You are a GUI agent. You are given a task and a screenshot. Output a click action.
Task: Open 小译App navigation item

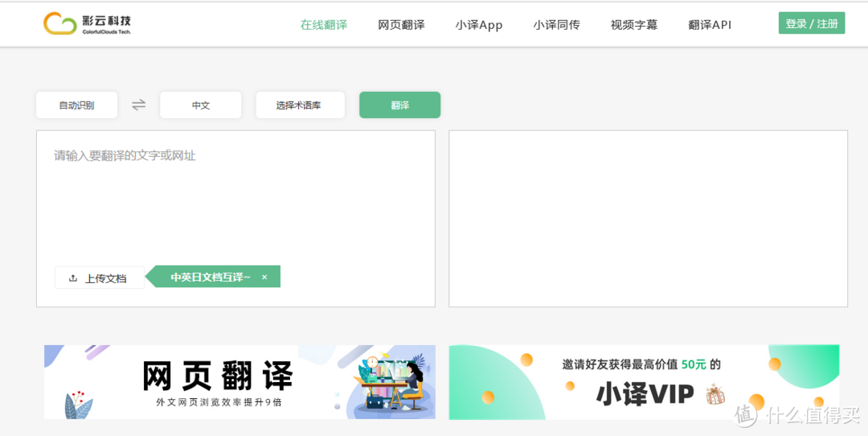pos(479,25)
